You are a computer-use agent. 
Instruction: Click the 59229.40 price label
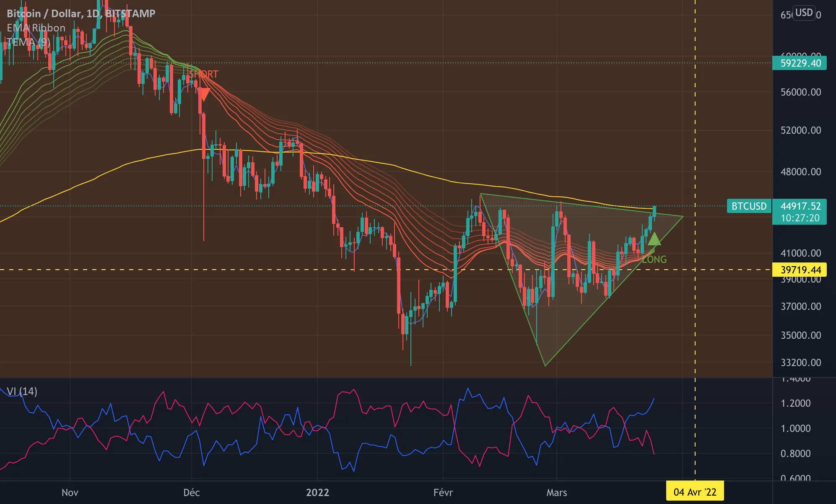[x=800, y=63]
